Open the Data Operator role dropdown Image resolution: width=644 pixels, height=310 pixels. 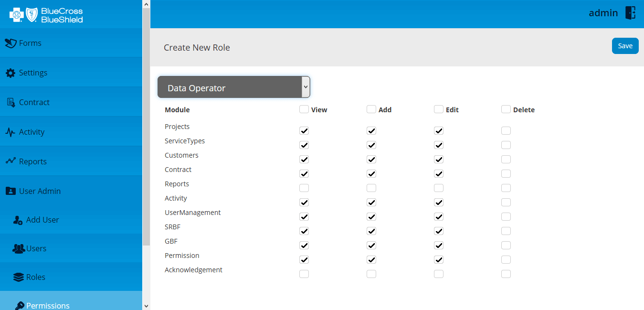point(234,87)
